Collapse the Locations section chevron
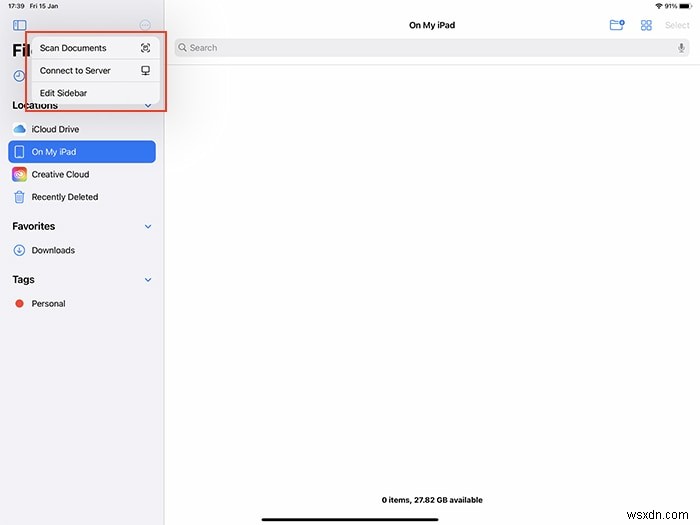 pos(148,105)
